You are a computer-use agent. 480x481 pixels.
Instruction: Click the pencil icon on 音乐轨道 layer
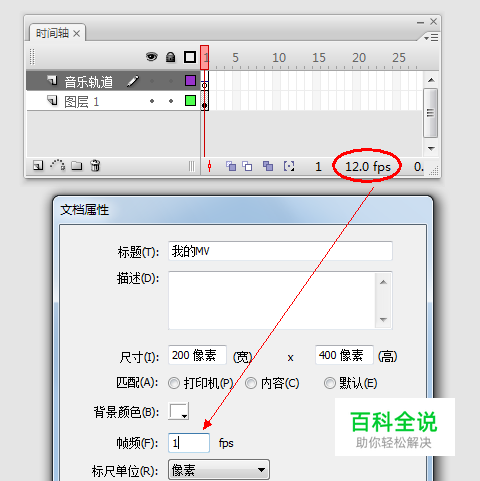coord(133,81)
